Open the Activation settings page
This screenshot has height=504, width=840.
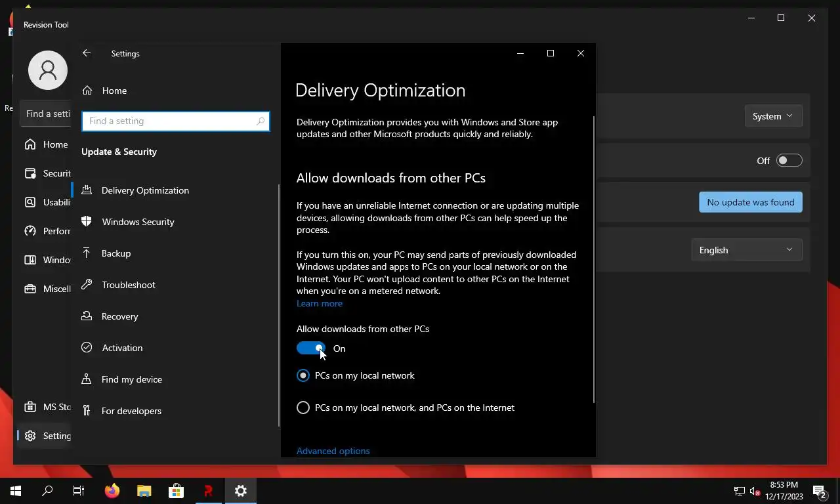coord(175,348)
